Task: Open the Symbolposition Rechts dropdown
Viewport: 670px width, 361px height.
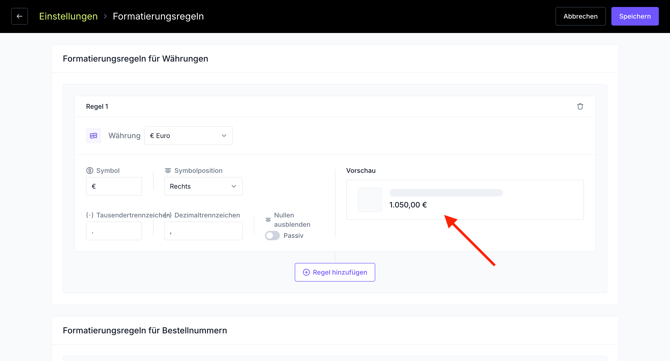Action: pos(203,186)
